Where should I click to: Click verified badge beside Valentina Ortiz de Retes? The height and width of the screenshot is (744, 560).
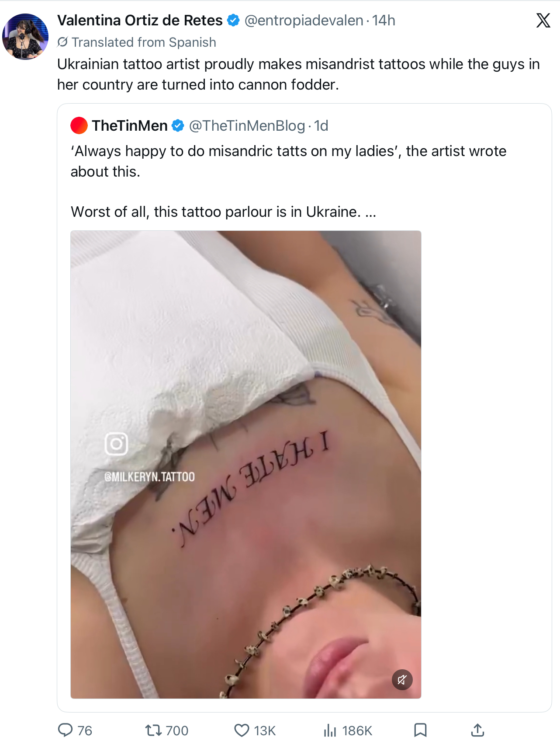(x=234, y=20)
